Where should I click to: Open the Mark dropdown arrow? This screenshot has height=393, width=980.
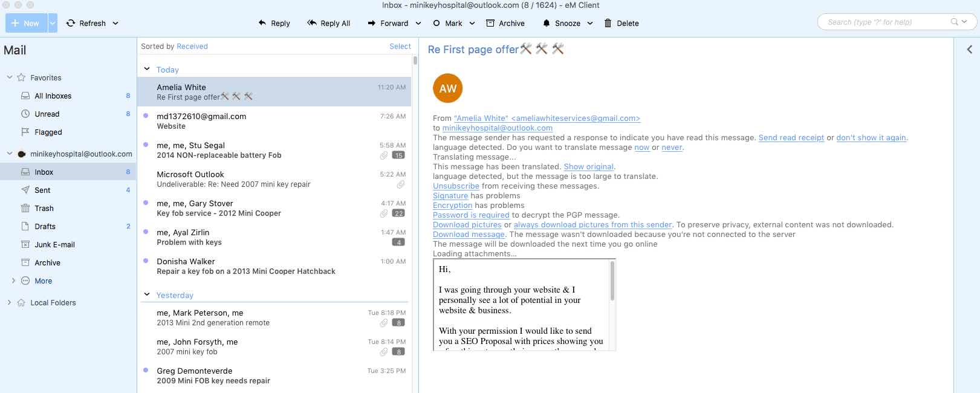[x=472, y=23]
